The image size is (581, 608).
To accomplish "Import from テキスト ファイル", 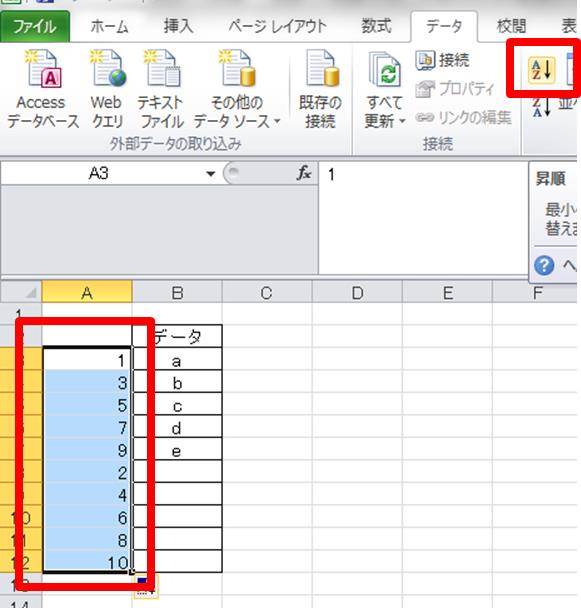I will [x=161, y=89].
